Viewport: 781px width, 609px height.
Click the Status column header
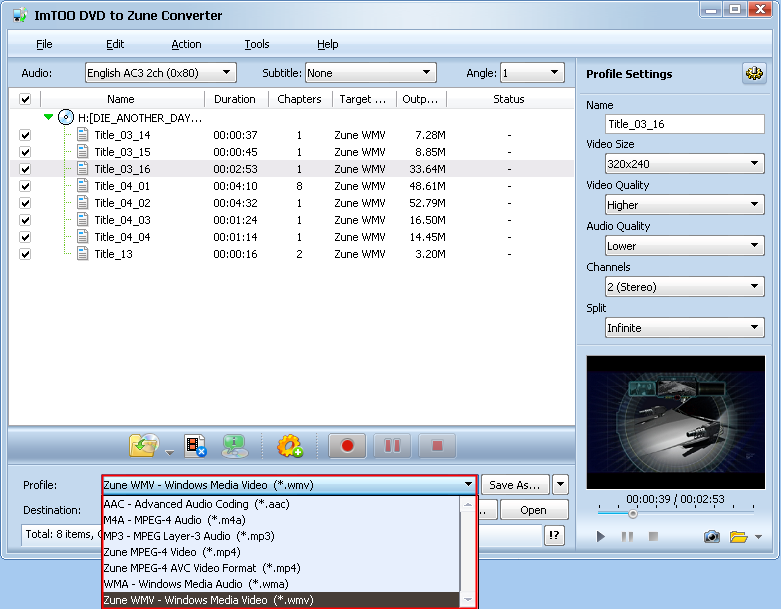click(x=509, y=99)
